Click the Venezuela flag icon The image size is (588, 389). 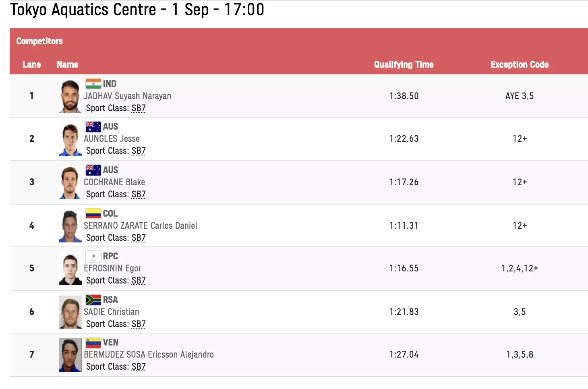93,343
